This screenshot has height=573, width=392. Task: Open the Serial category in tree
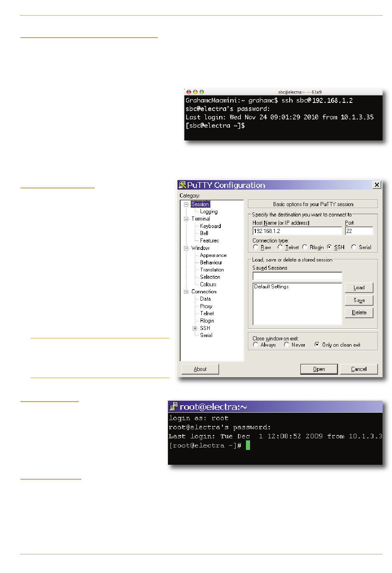pos(206,335)
